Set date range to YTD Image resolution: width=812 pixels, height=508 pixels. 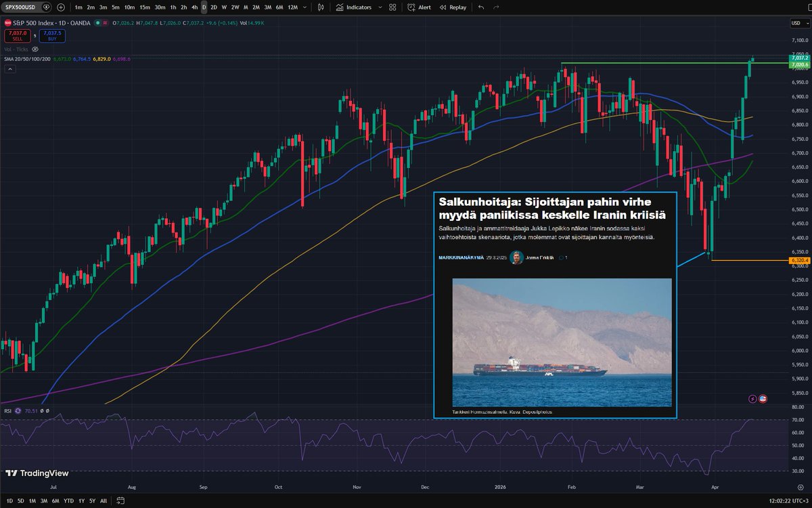pos(68,501)
